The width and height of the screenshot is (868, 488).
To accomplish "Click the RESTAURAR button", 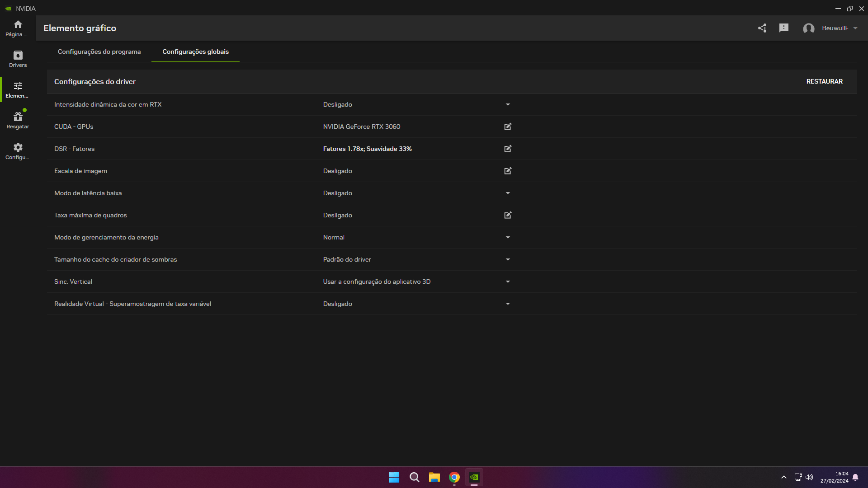I will 824,81.
